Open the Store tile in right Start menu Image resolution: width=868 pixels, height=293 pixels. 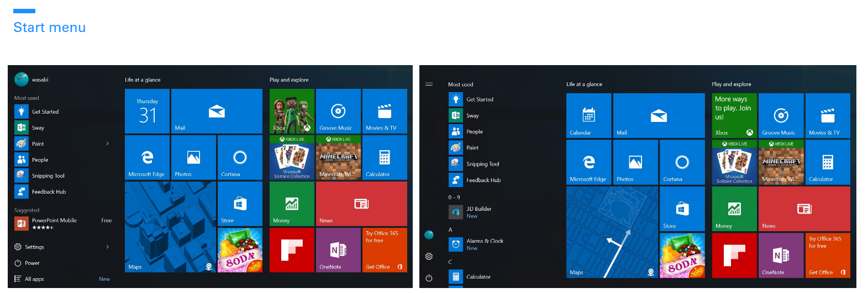pyautogui.click(x=682, y=209)
